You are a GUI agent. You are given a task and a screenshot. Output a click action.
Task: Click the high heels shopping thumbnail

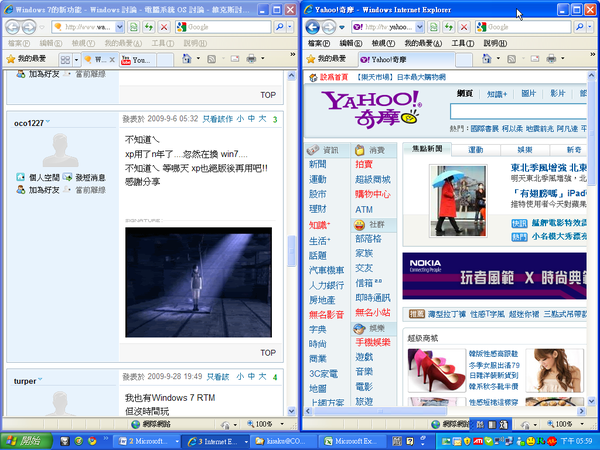pos(437,370)
